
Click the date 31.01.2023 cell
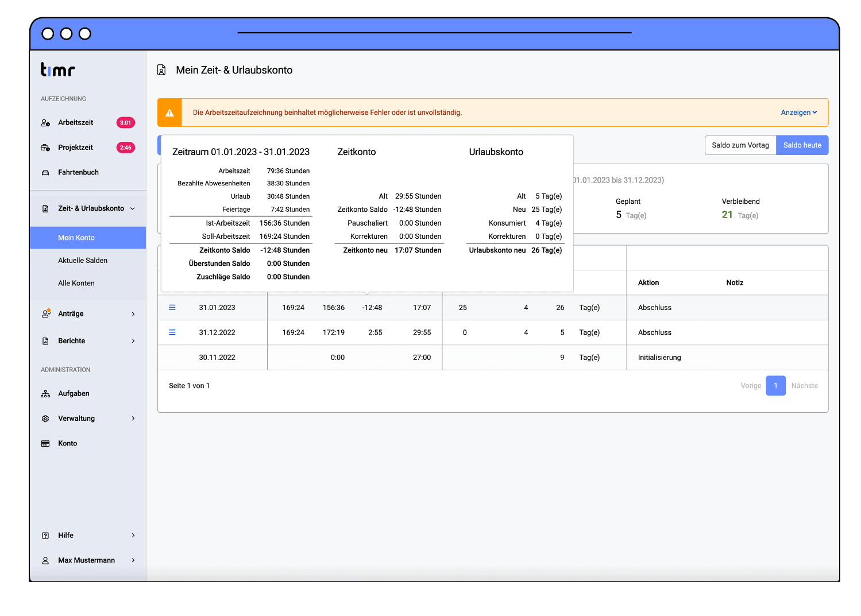click(217, 308)
